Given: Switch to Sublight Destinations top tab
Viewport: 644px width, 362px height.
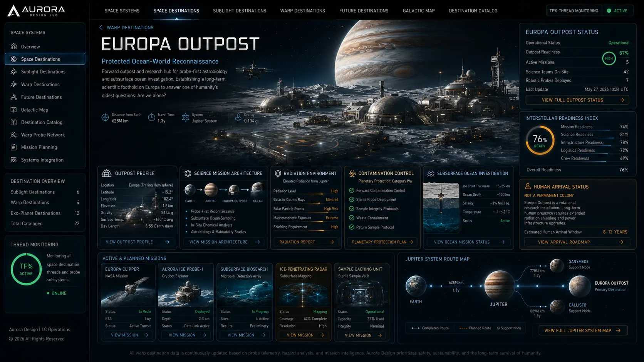Looking at the screenshot, I should [x=240, y=11].
